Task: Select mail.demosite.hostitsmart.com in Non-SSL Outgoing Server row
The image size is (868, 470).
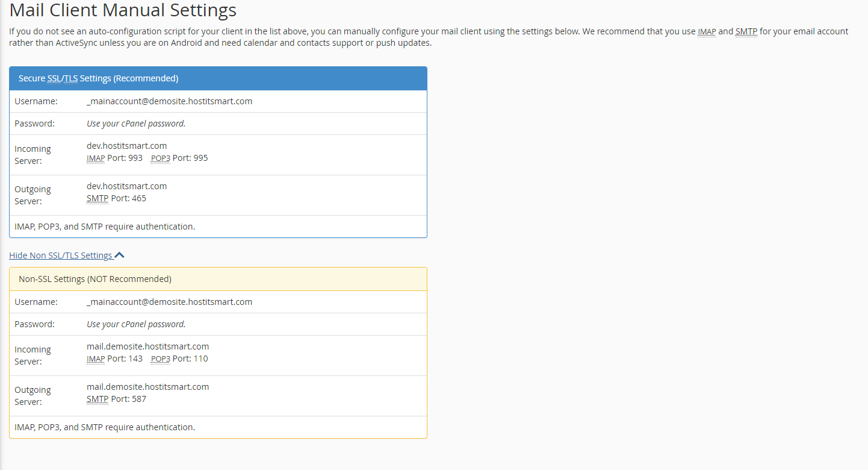Action: pyautogui.click(x=148, y=387)
